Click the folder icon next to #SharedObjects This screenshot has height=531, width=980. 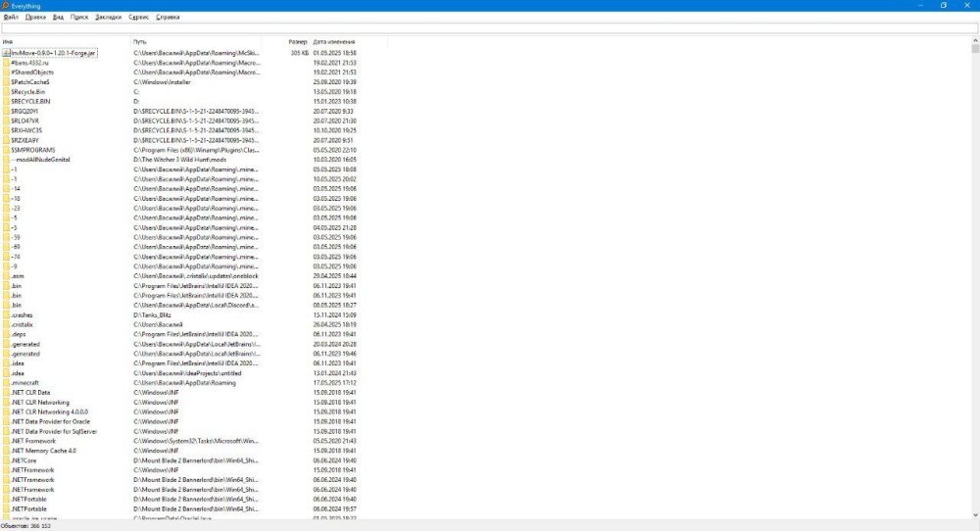coord(6,72)
